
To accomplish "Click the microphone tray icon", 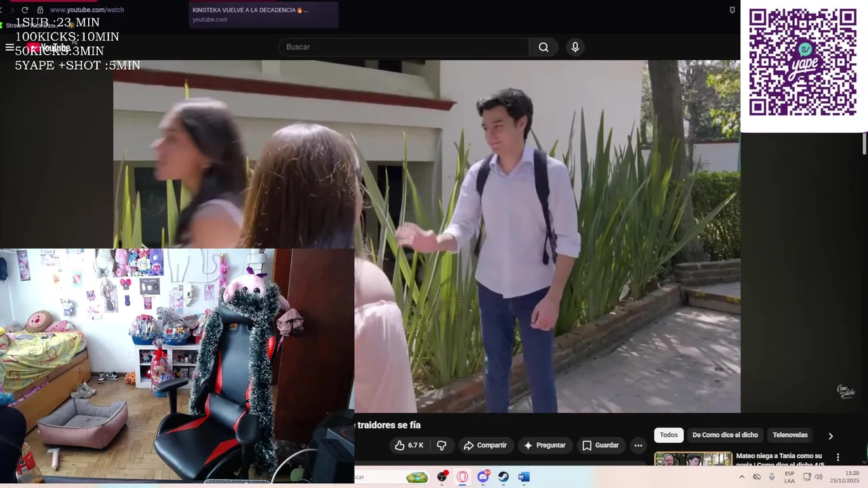I will pyautogui.click(x=772, y=477).
